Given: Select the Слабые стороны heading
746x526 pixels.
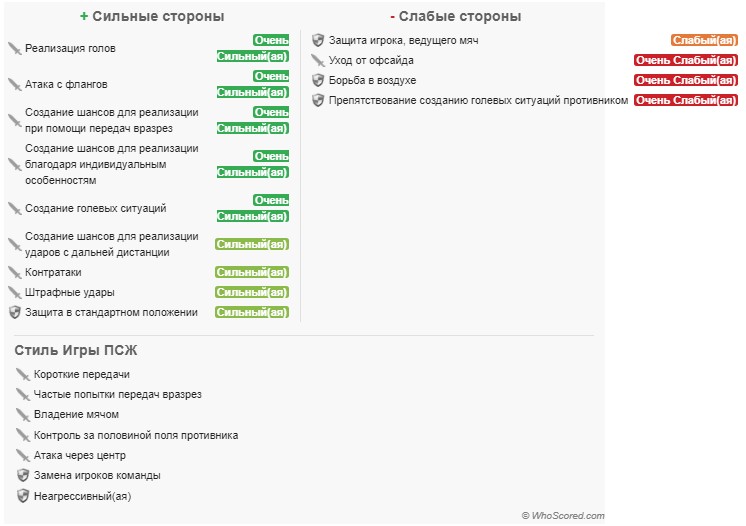Looking at the screenshot, I should [x=456, y=16].
